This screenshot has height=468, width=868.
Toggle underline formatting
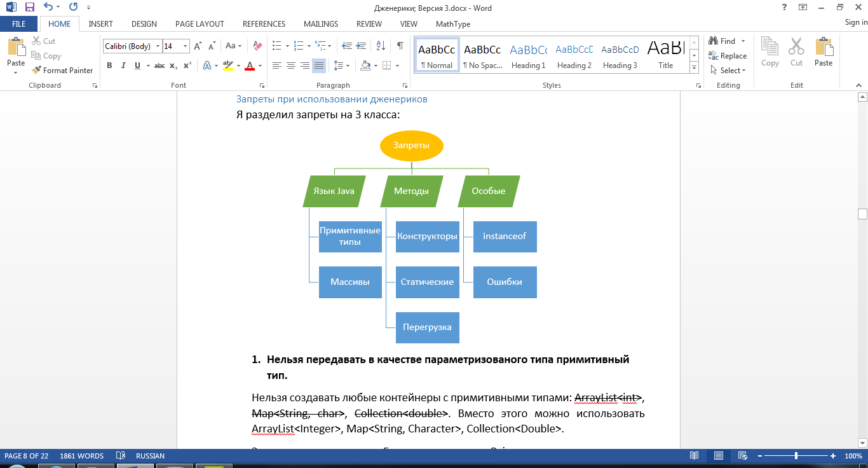coord(136,65)
